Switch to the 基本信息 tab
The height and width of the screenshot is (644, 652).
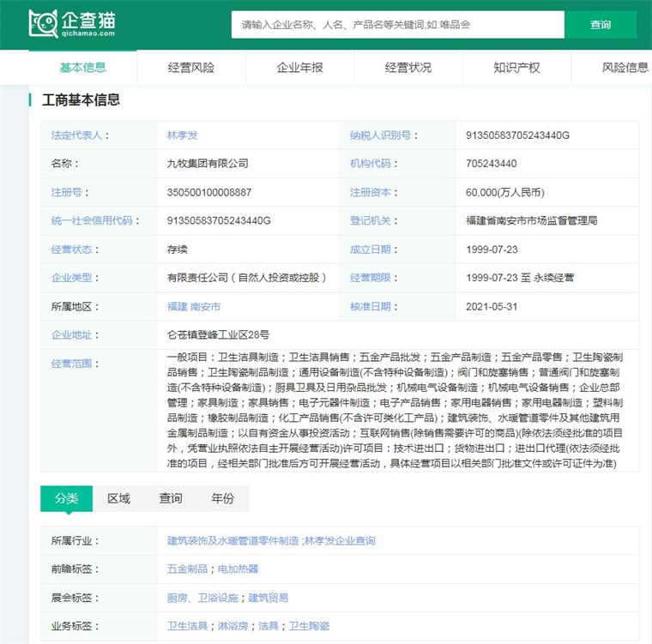pos(83,68)
